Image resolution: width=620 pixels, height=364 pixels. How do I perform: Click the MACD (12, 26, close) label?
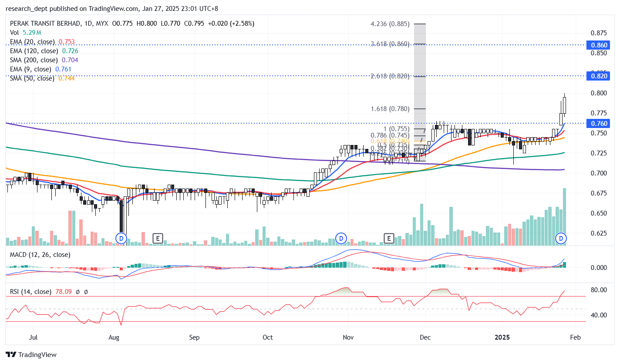(40, 254)
